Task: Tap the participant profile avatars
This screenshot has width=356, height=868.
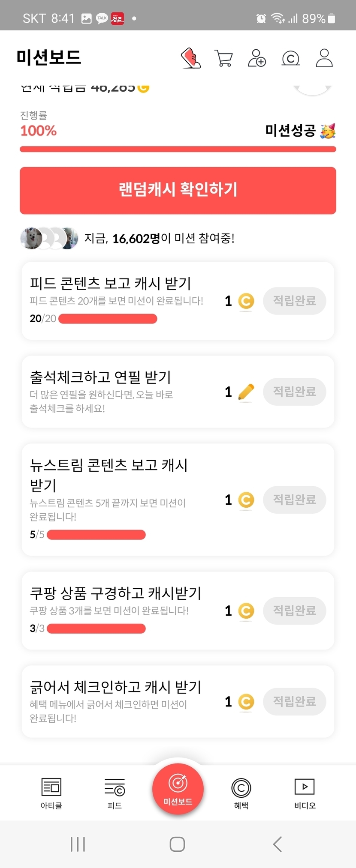Action: point(49,238)
